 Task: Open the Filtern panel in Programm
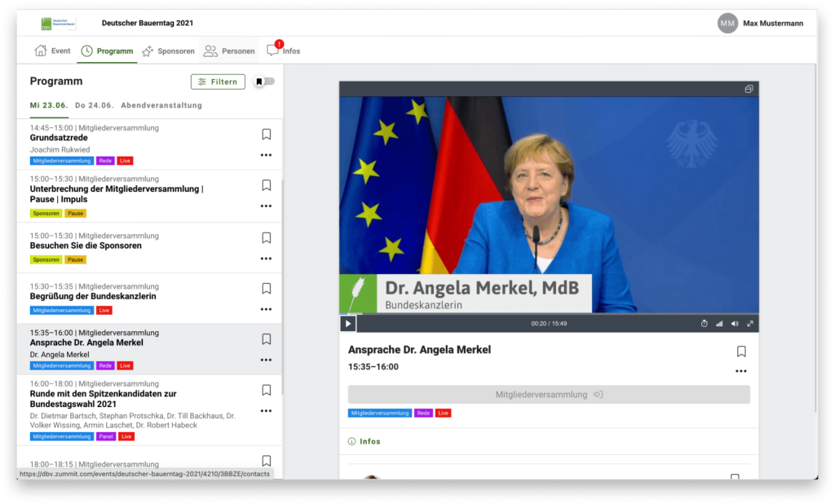[x=218, y=82]
